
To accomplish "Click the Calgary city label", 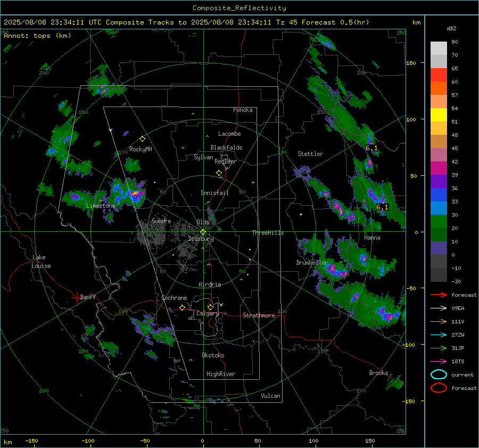I will 208,313.
